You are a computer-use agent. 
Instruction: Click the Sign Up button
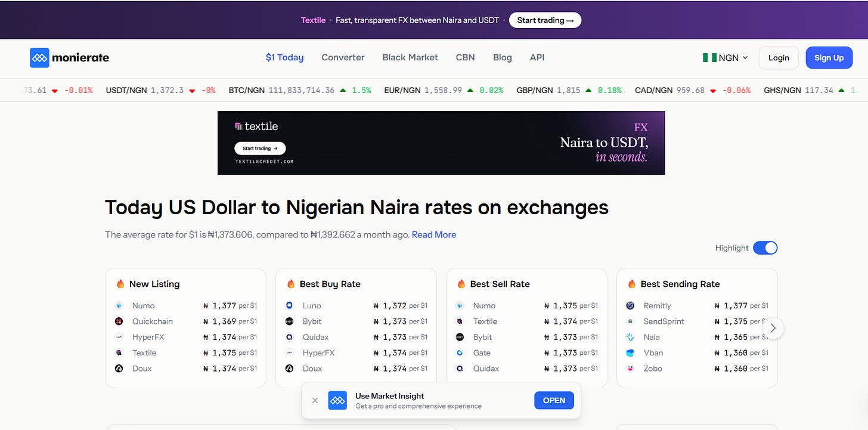(829, 58)
